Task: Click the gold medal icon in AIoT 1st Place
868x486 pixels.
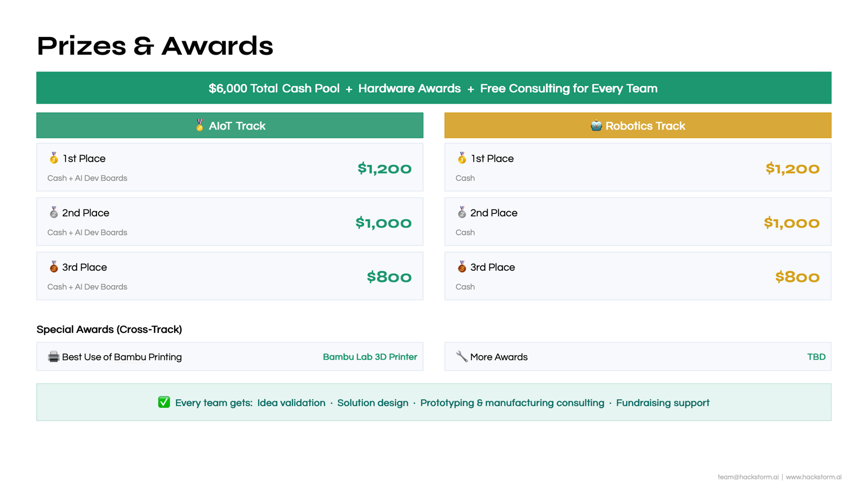Action: pyautogui.click(x=54, y=158)
